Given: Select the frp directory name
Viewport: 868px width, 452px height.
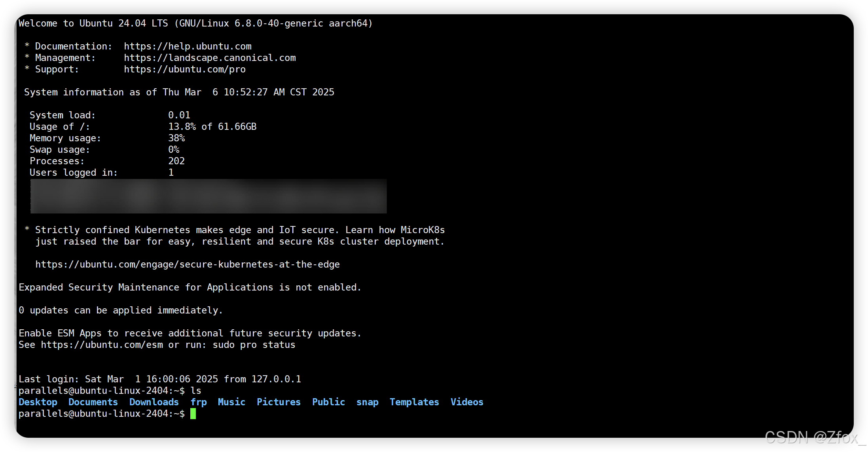Looking at the screenshot, I should click(199, 402).
